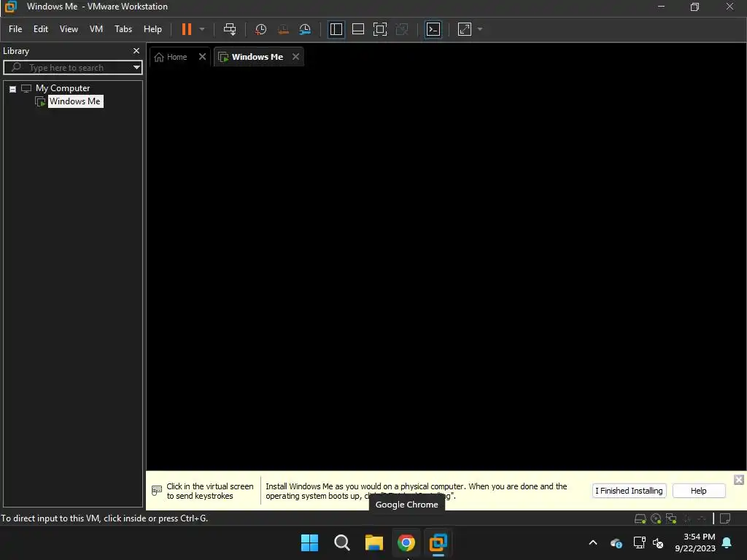Click the network tray icon
Screen dimensions: 747x560
pyautogui.click(x=639, y=542)
